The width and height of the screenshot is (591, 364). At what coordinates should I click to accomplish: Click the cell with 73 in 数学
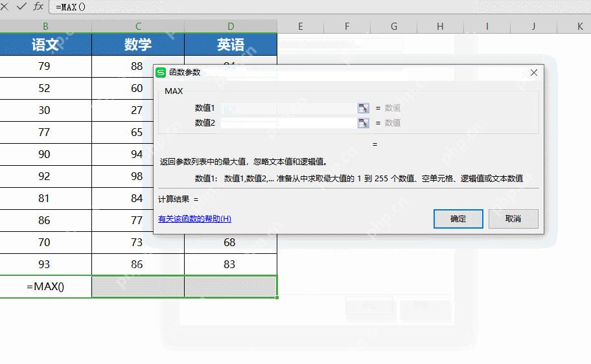click(138, 244)
